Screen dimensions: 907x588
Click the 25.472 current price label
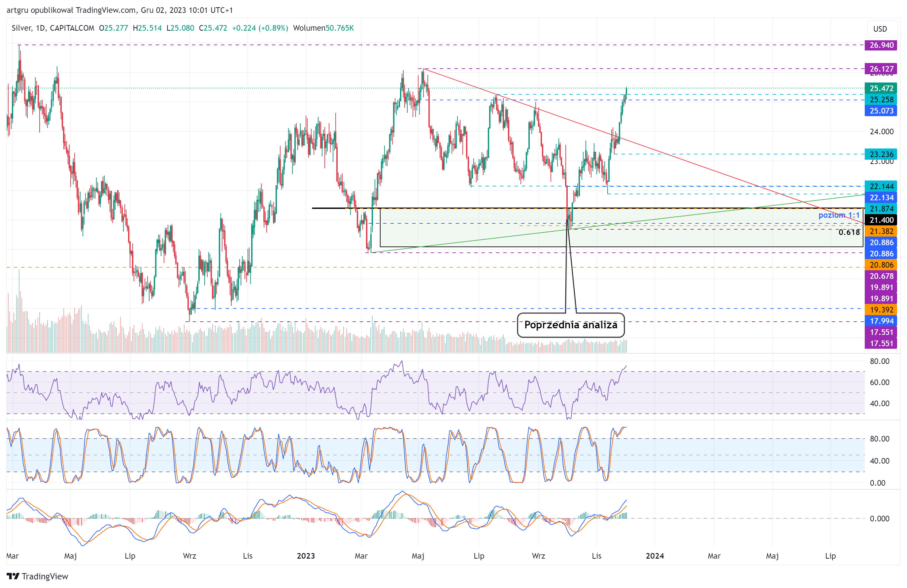(881, 88)
